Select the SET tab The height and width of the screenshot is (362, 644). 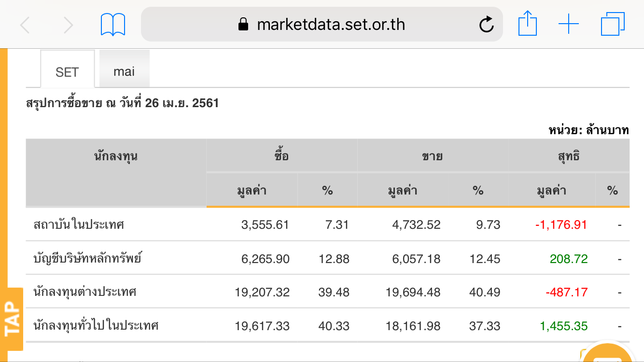click(x=67, y=72)
